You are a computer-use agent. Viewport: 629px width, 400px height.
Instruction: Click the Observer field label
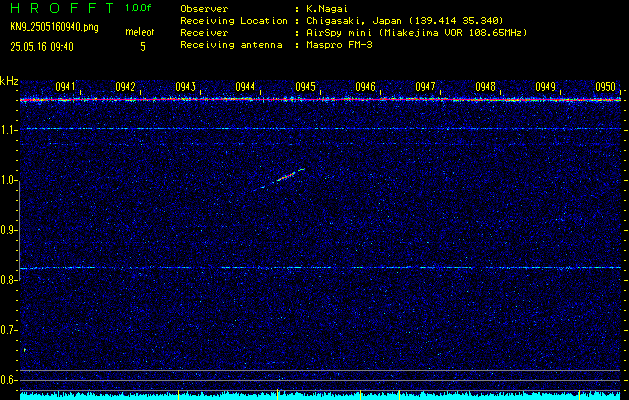[204, 9]
